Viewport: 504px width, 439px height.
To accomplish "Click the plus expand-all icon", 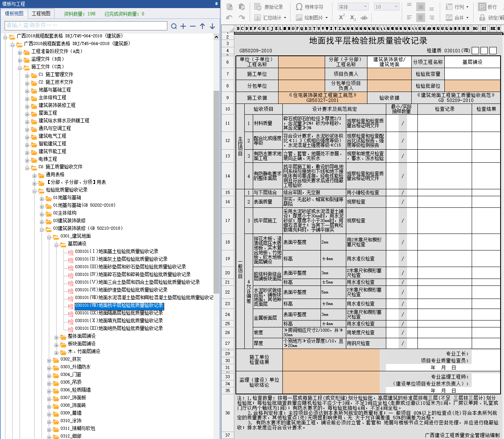I will 183,26.
